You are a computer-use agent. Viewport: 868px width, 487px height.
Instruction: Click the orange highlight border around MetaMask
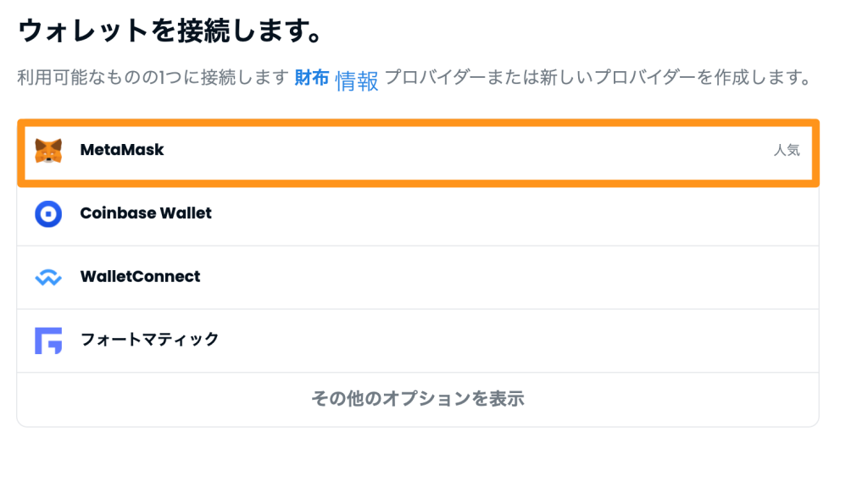[418, 123]
